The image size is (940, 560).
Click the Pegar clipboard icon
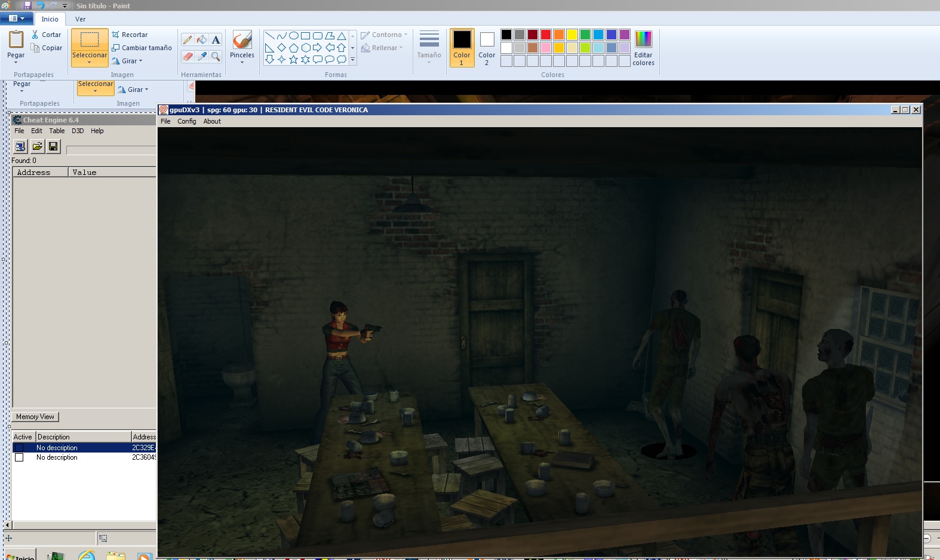pos(16,39)
